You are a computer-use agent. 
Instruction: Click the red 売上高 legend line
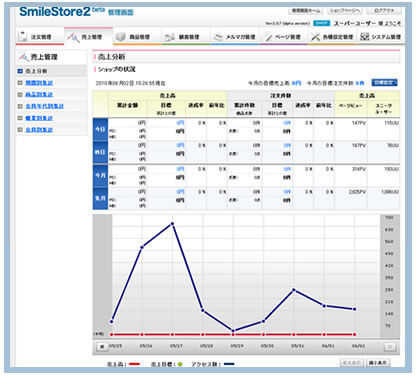point(134,364)
